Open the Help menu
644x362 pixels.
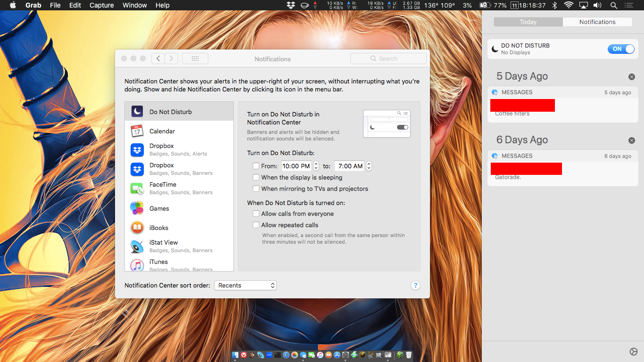coord(162,5)
